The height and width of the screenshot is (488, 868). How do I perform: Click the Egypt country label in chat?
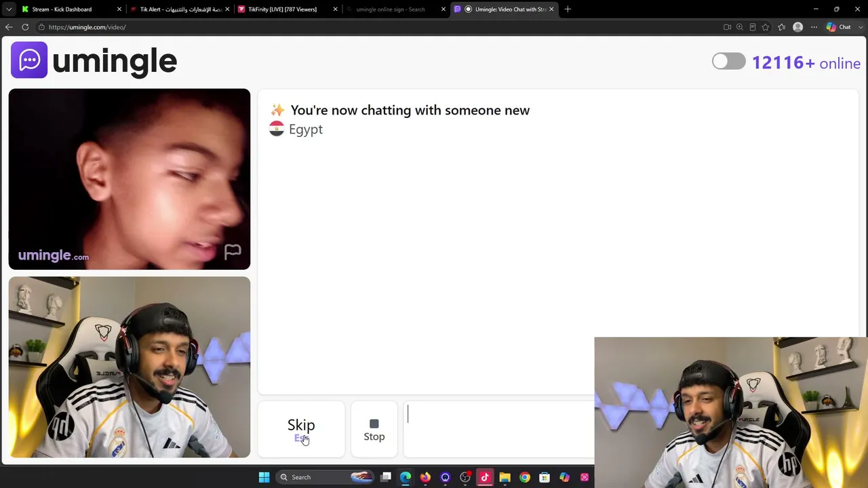[306, 129]
